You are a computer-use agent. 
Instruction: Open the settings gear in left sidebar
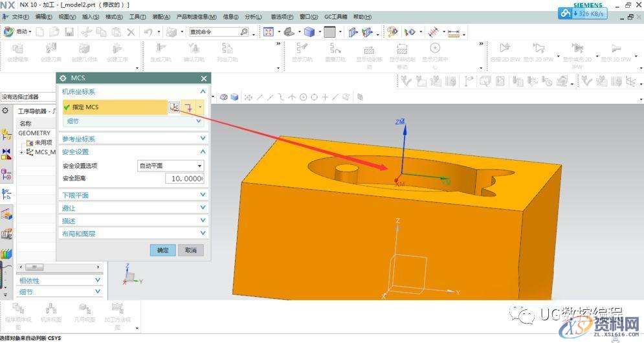(x=6, y=111)
